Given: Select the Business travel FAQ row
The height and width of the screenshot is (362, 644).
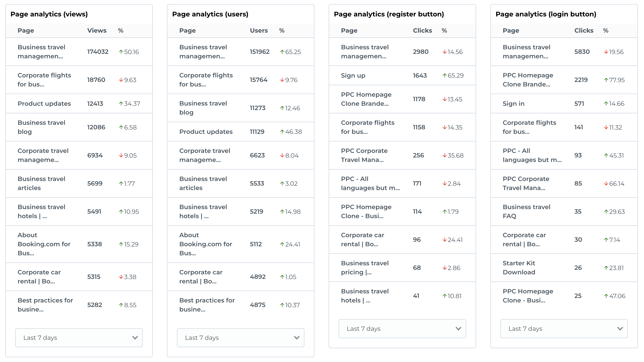Looking at the screenshot, I should (526, 211).
